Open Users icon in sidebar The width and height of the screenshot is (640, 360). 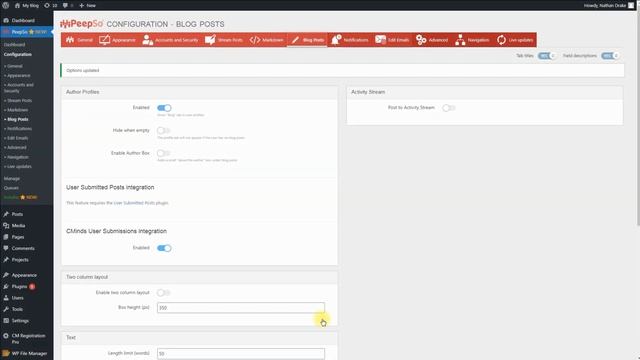(x=6, y=298)
